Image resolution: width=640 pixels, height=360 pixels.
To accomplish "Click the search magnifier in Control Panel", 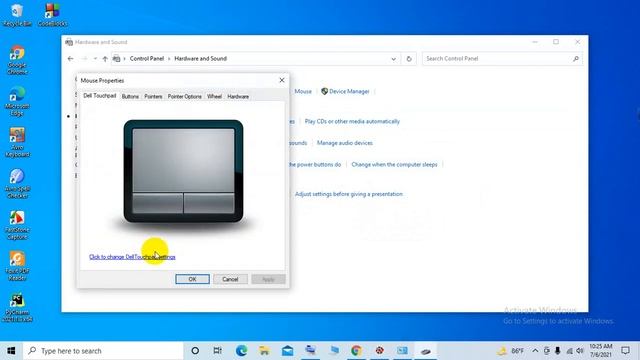I will pos(576,59).
